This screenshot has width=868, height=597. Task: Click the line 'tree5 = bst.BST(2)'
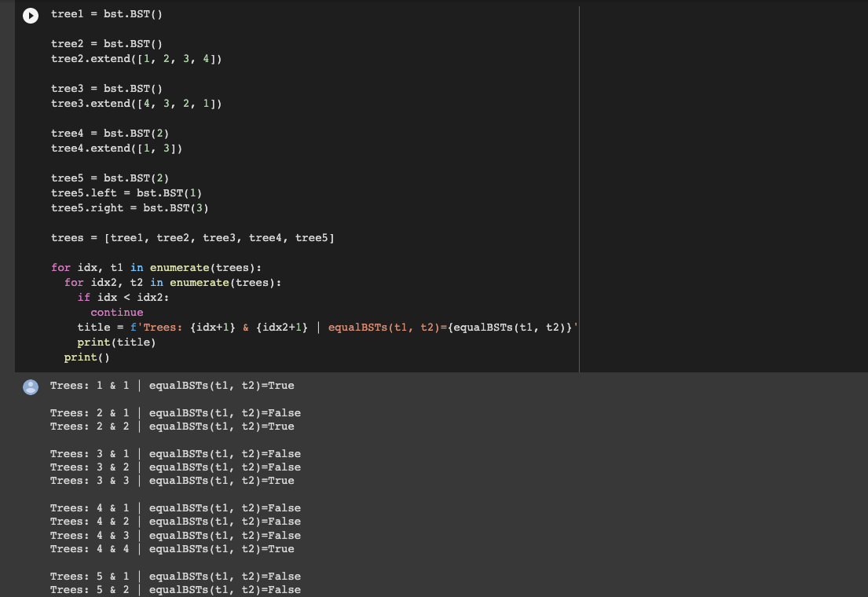click(110, 178)
